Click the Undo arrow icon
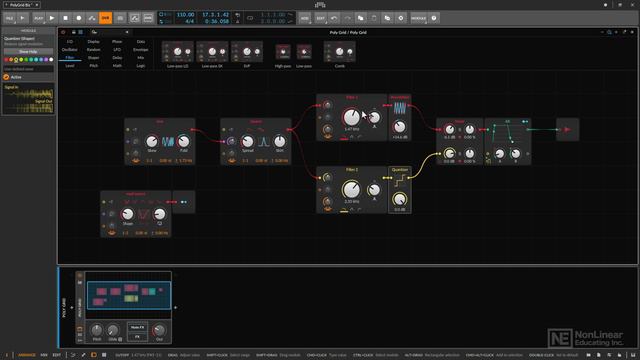Image resolution: width=640 pixels, height=360 pixels. [334, 18]
